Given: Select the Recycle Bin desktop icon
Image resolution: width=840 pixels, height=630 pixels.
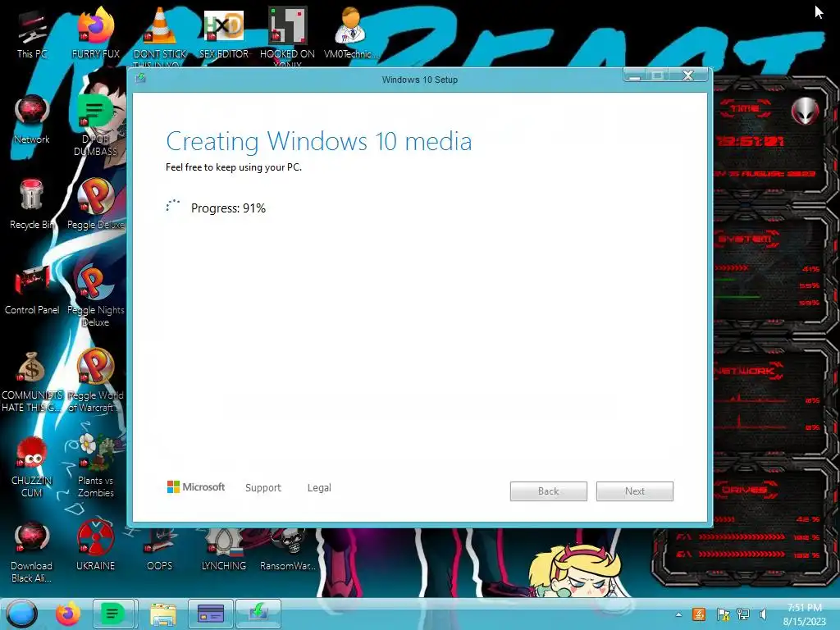Looking at the screenshot, I should [x=32, y=205].
